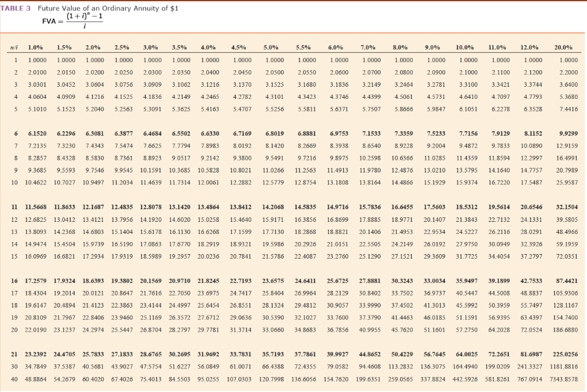The image size is (587, 392).
Task: Select the '12.0%' column header
Action: (x=530, y=48)
